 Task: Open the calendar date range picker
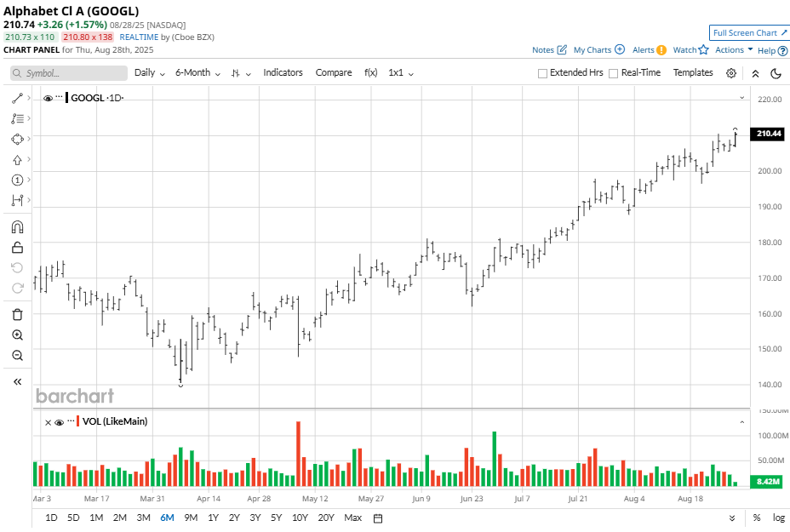[378, 518]
